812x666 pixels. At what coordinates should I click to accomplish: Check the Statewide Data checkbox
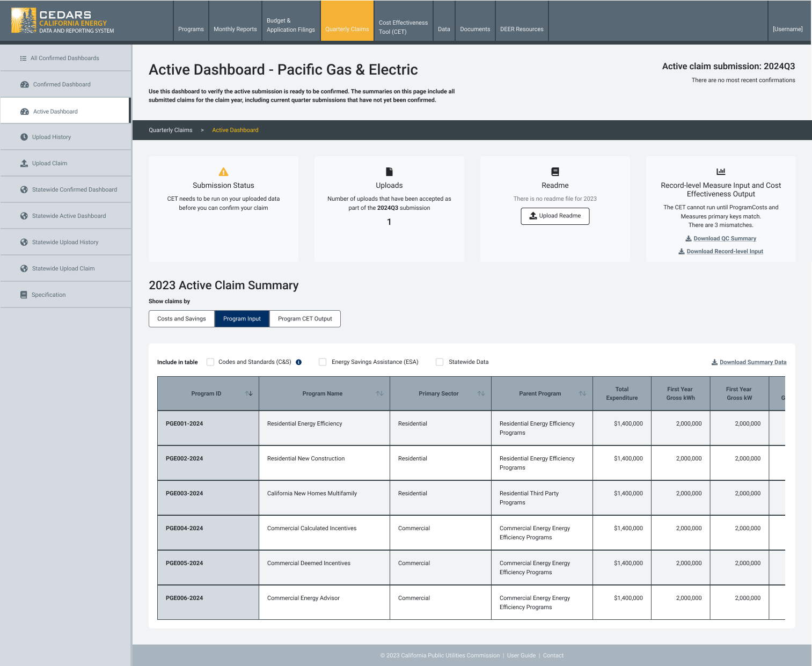pyautogui.click(x=440, y=362)
